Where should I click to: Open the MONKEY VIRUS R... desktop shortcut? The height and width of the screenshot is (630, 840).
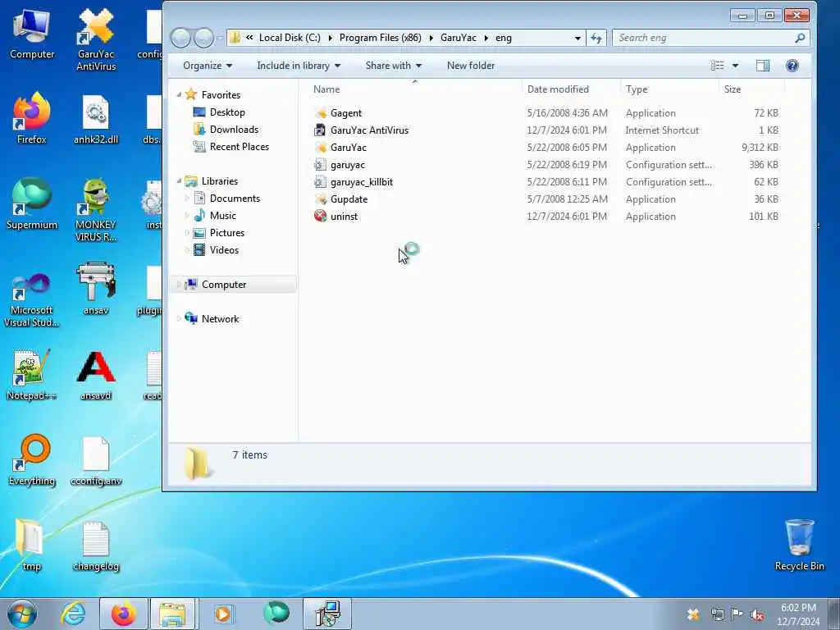[x=96, y=209]
